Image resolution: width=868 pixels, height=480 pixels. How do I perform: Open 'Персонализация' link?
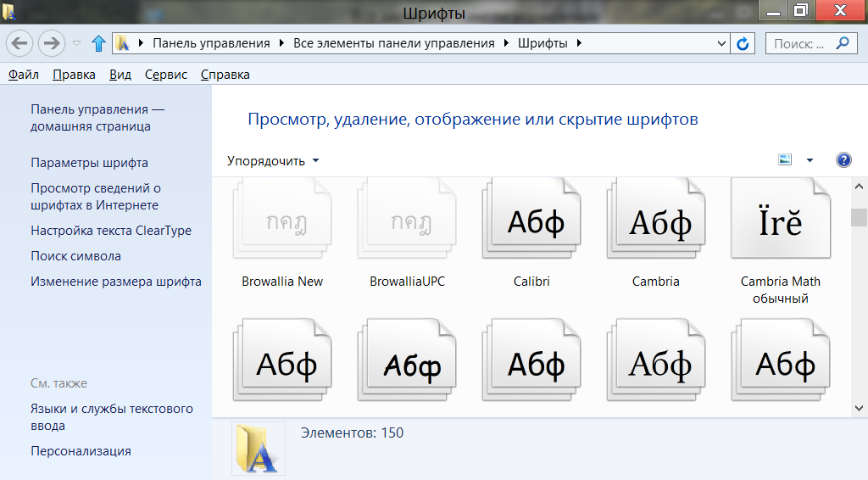pyautogui.click(x=81, y=450)
